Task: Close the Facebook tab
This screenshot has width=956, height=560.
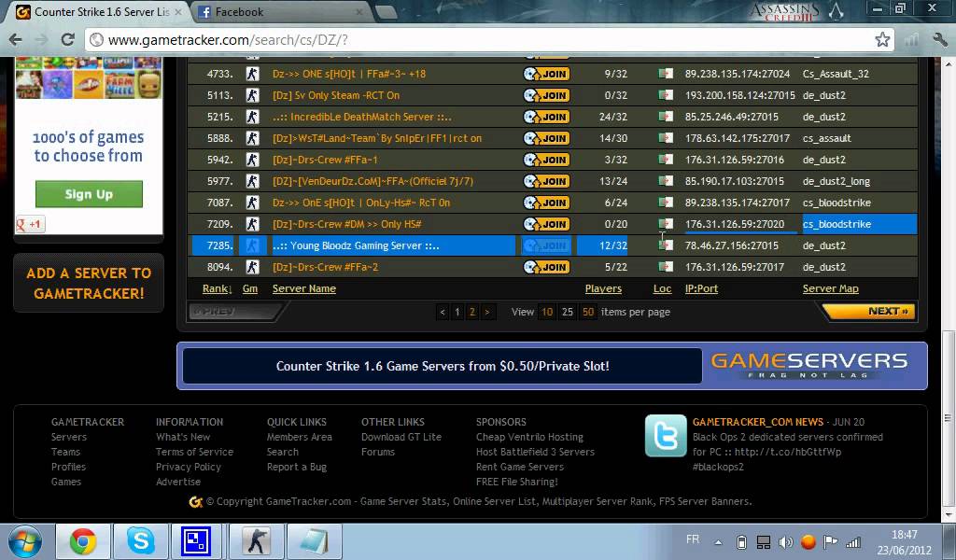Action: coord(359,11)
